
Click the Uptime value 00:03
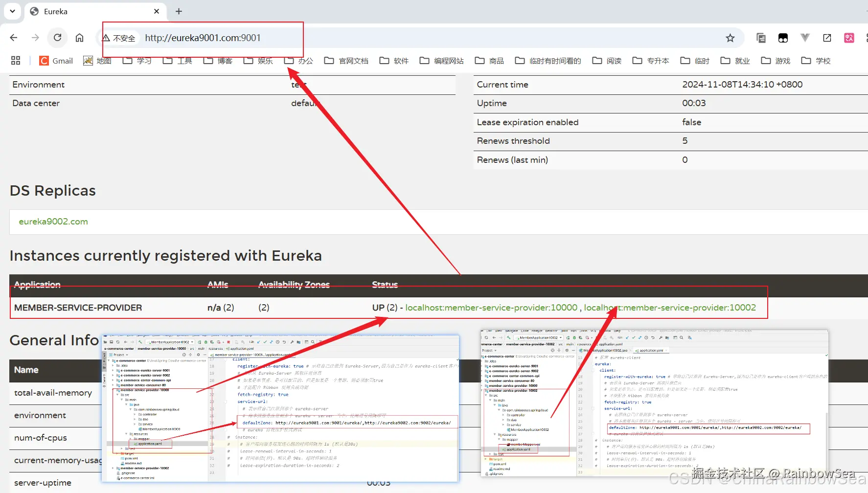694,103
